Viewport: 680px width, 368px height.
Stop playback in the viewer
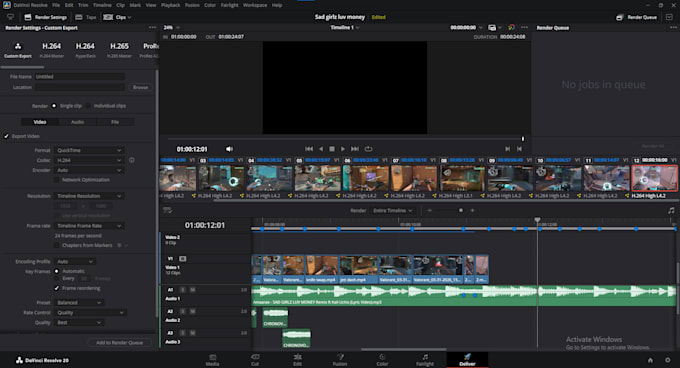(x=332, y=149)
